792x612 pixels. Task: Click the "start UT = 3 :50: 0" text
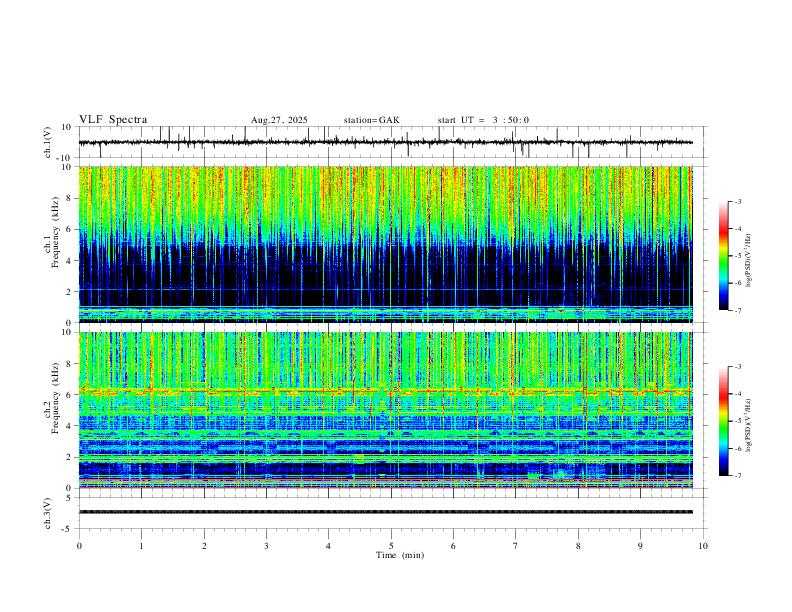(x=483, y=120)
